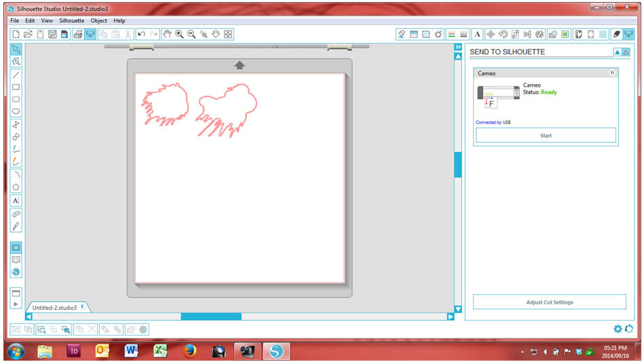644x362 pixels.
Task: Open the Text Style window with the A icon
Action: point(477,35)
